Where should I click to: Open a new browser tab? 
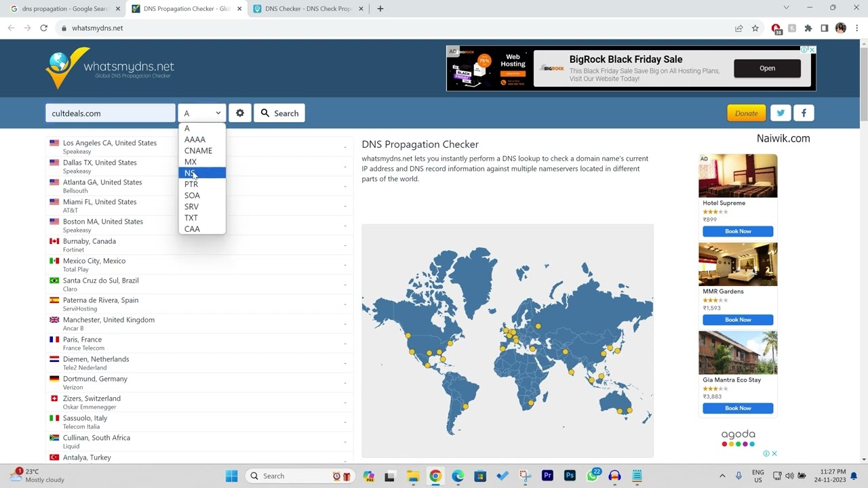point(380,9)
